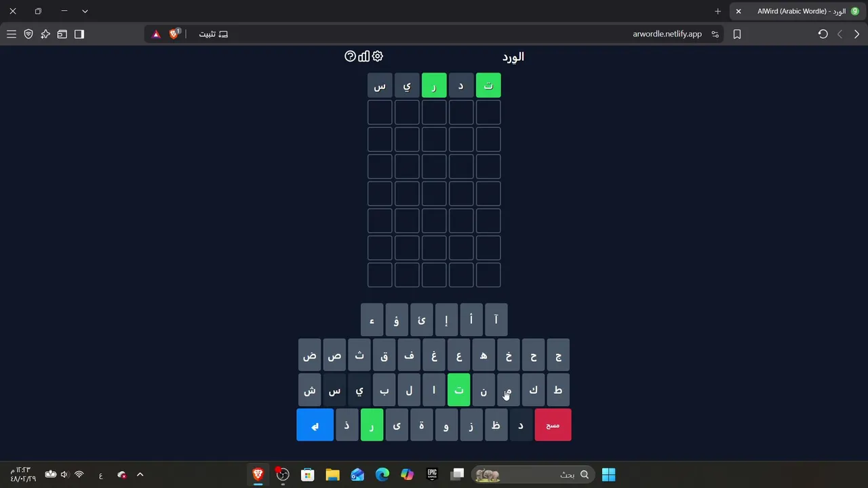
Task: Tap the ق key on keyboard
Action: point(384,355)
